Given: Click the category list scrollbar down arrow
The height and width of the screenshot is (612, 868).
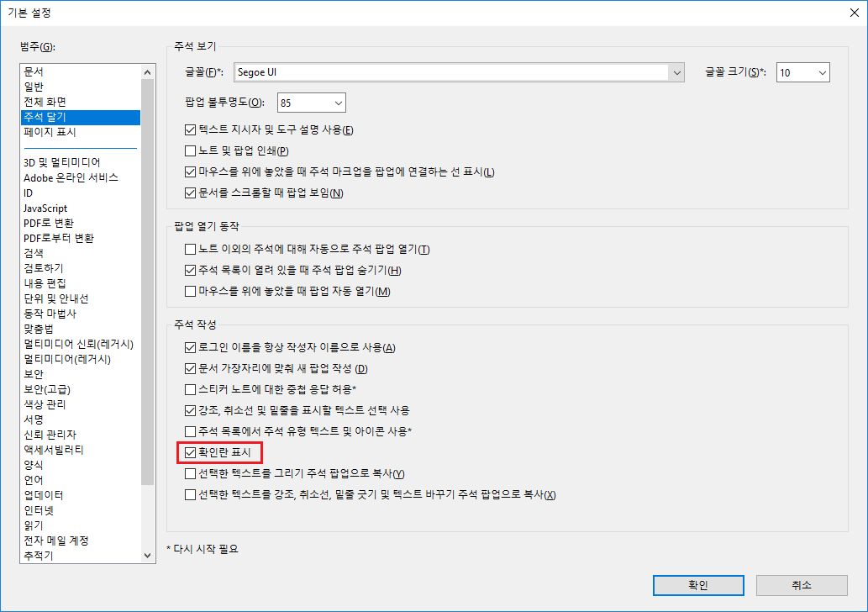Looking at the screenshot, I should 147,557.
